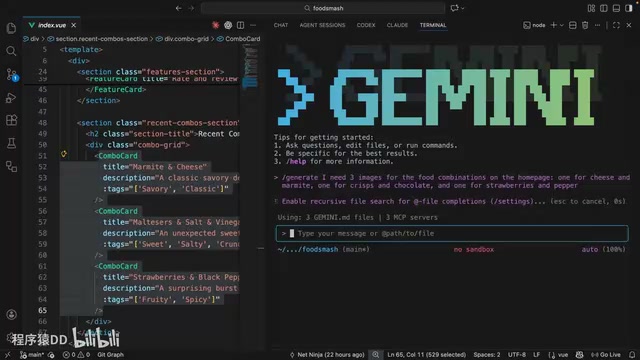The height and width of the screenshot is (360, 640).
Task: Change encoding via UTF-8 status item
Action: point(517,355)
